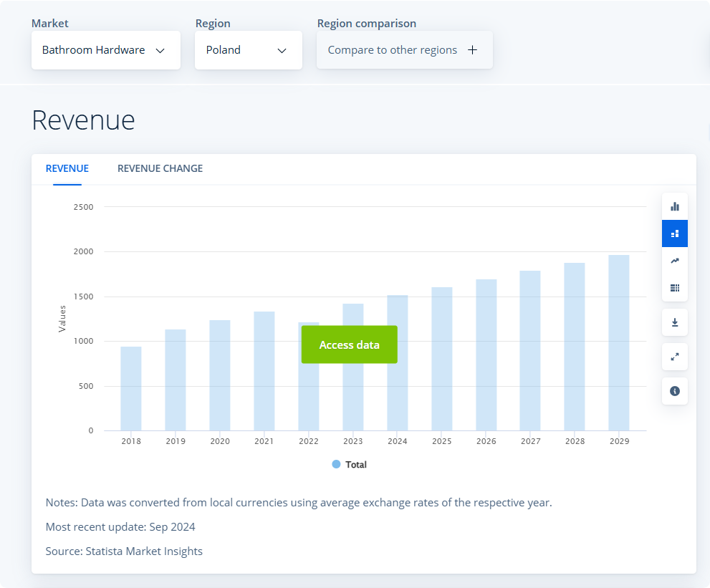The image size is (710, 588).
Task: Open the Poland region dropdown
Action: pos(248,50)
